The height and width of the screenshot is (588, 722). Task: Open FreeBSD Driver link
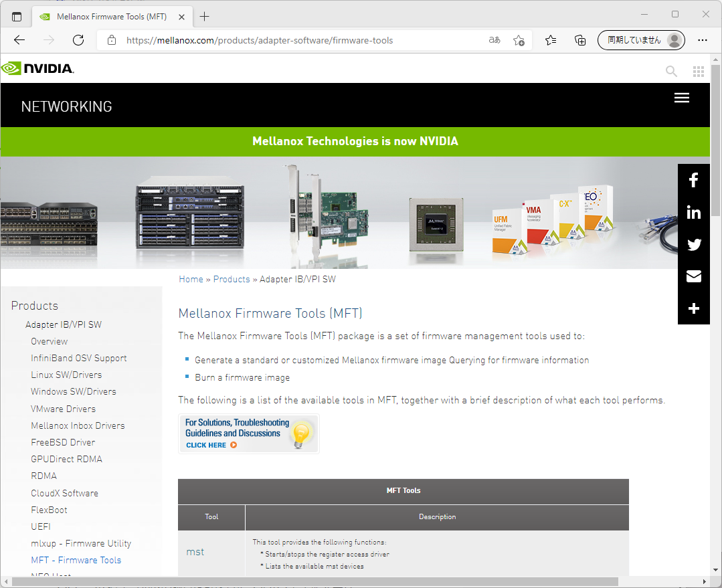[x=63, y=442]
